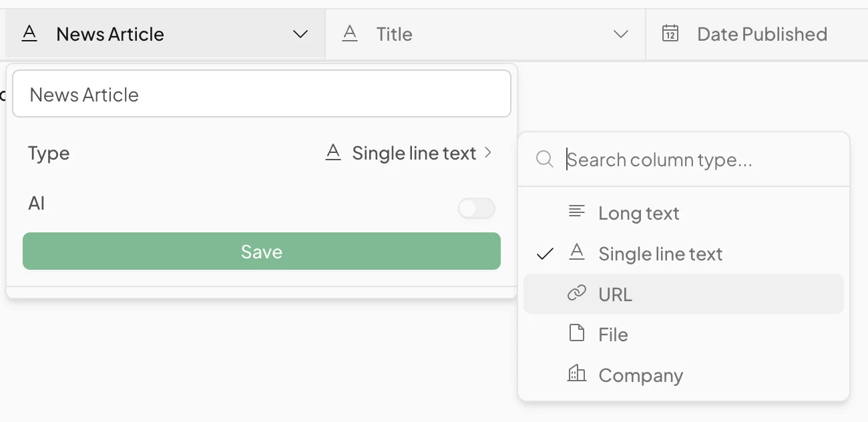This screenshot has width=868, height=422.
Task: Pick Company as the column type
Action: tap(640, 375)
